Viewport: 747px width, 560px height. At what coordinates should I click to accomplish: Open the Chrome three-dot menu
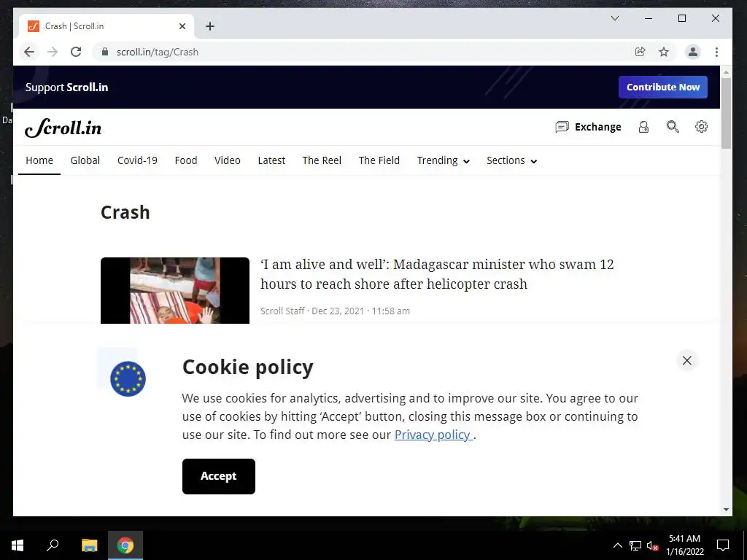click(716, 52)
